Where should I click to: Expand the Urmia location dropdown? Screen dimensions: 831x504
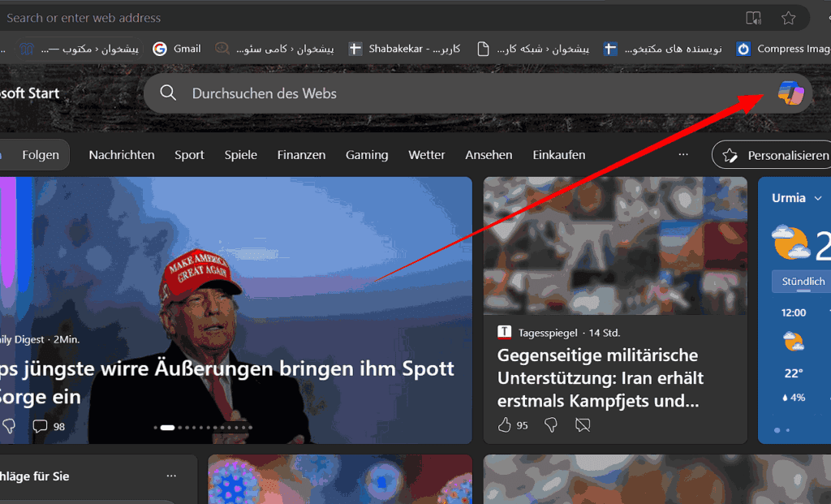point(817,198)
